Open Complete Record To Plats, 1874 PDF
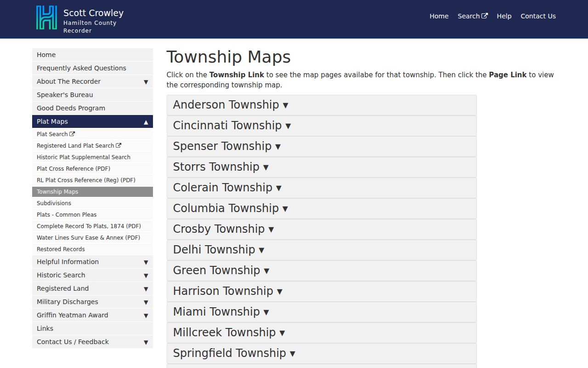 [92, 226]
